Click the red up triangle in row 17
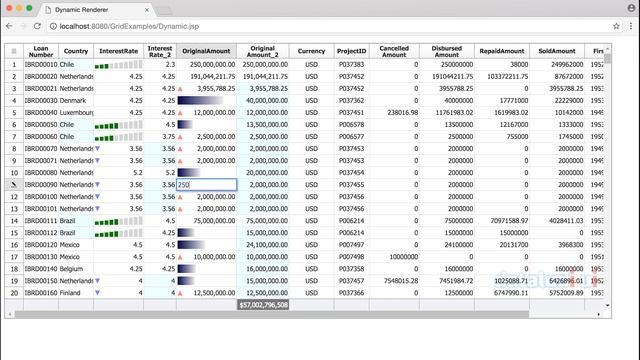 click(180, 257)
